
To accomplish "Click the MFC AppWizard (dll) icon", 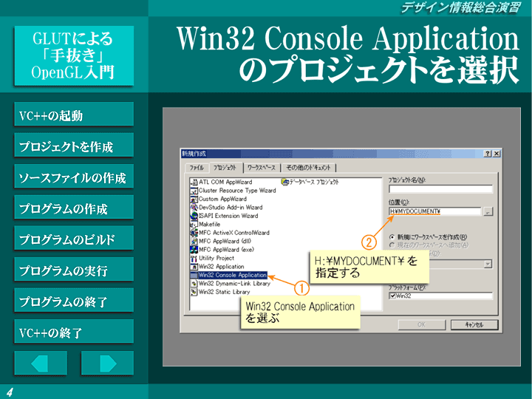I will coord(194,241).
